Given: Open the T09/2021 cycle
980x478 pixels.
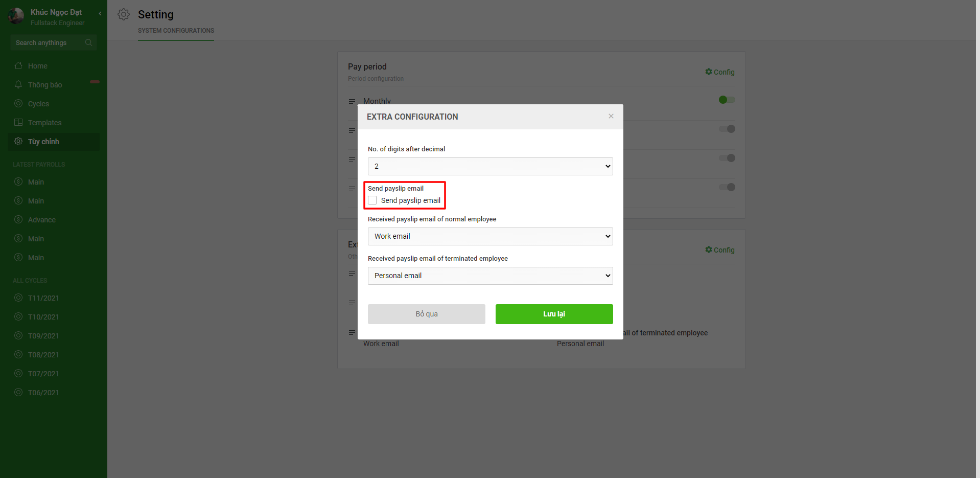Looking at the screenshot, I should tap(54, 336).
